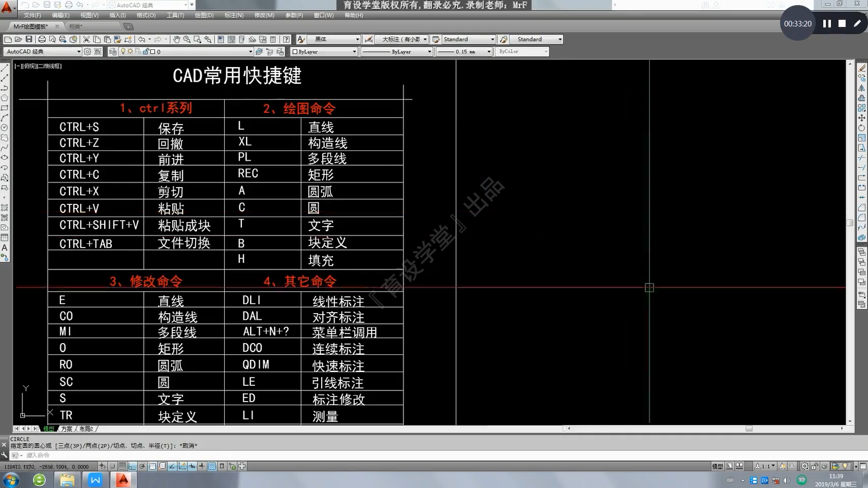Toggle Lineweight display in status bar
The height and width of the screenshot is (488, 868).
point(202,466)
